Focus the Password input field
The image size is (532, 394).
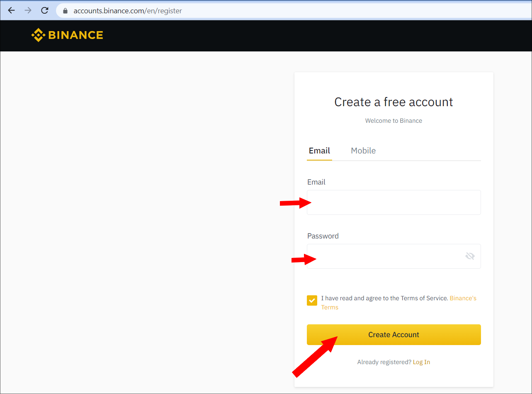[x=394, y=256]
